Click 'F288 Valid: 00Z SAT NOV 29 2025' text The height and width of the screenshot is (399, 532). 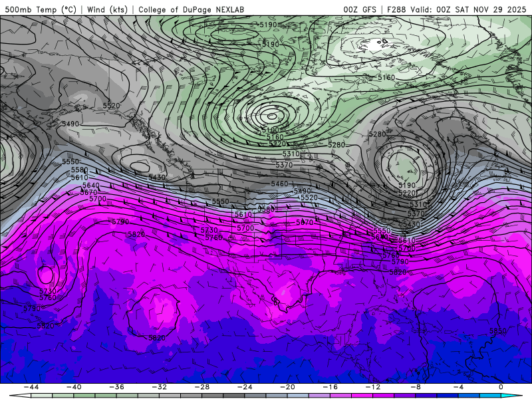(x=456, y=9)
